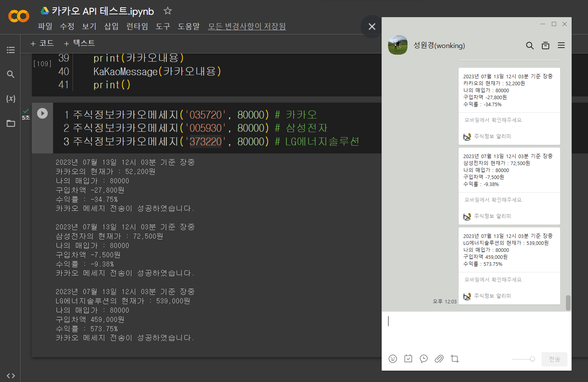This screenshot has height=382, width=588.
Task: Click the 오후 12:03 timestamp in chat
Action: [x=444, y=301]
